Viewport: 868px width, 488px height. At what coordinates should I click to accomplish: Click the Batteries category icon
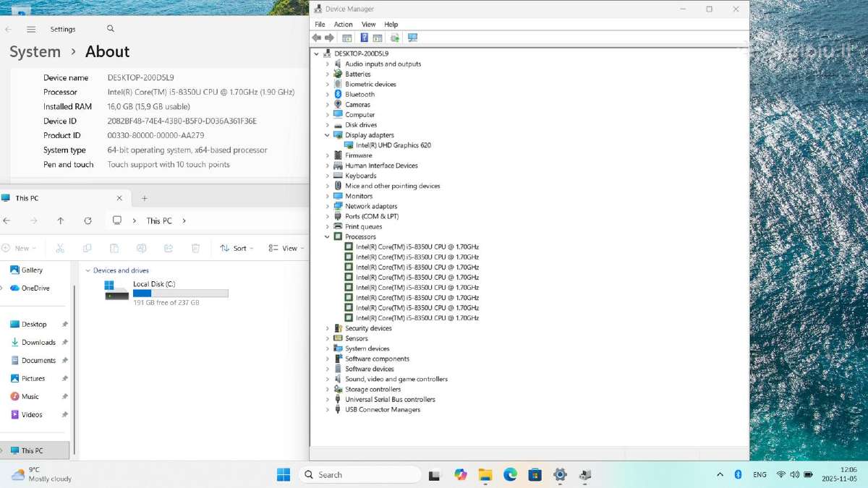click(x=338, y=74)
